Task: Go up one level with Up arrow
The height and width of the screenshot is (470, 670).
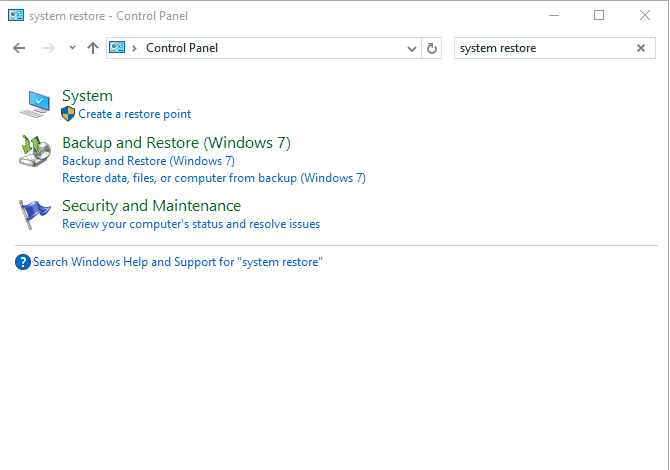Action: [93, 48]
